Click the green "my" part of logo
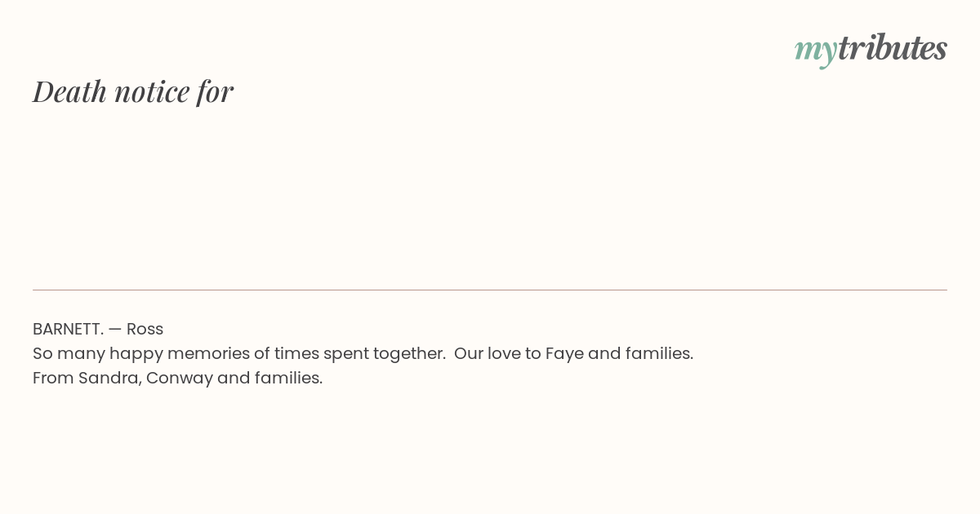Image resolution: width=980 pixels, height=514 pixels. 815,51
